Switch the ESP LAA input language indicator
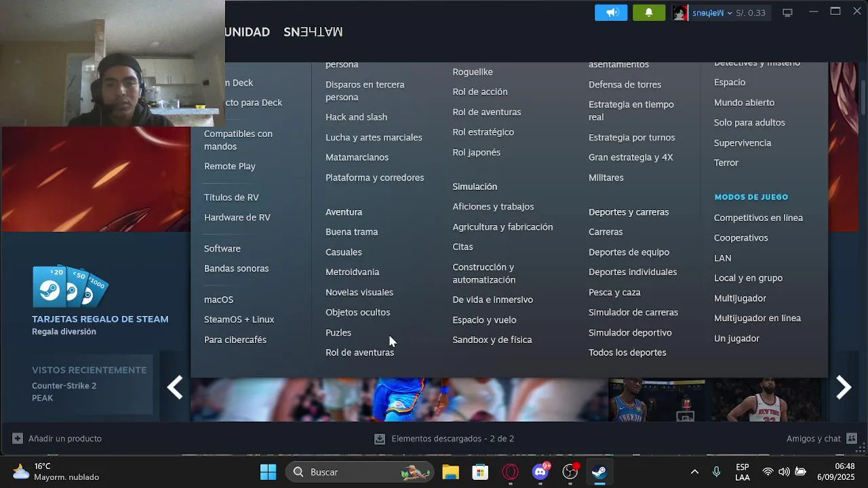This screenshot has width=868, height=488. (743, 472)
